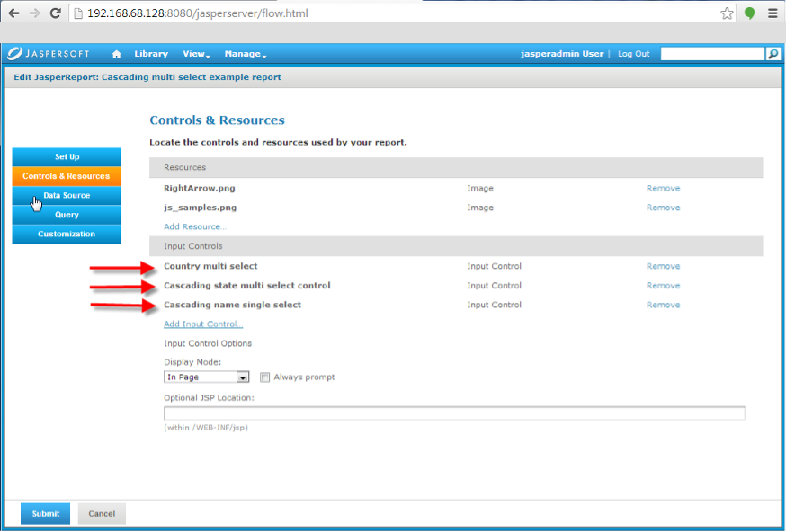
Task: Reload the page with the refresh icon
Action: [x=55, y=13]
